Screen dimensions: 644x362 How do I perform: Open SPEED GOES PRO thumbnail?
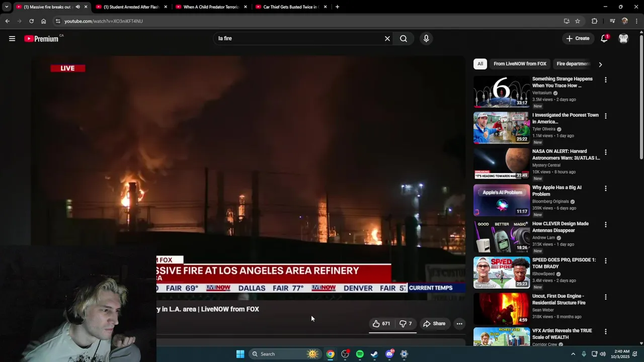click(x=502, y=273)
